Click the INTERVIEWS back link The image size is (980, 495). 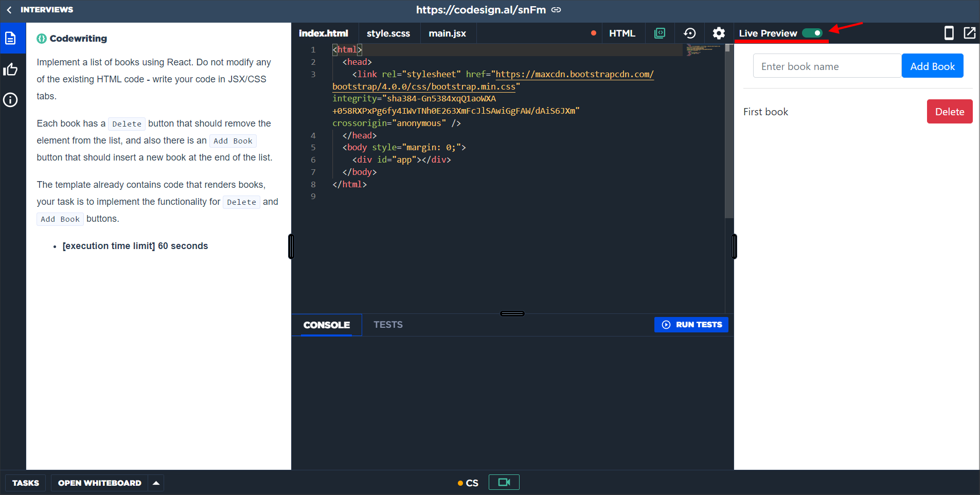coord(47,10)
